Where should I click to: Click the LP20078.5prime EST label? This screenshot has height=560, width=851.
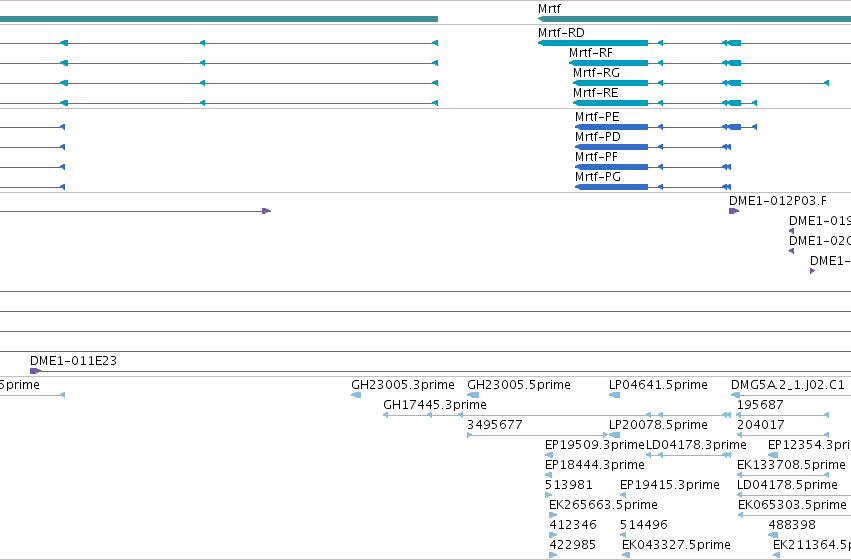tap(658, 425)
